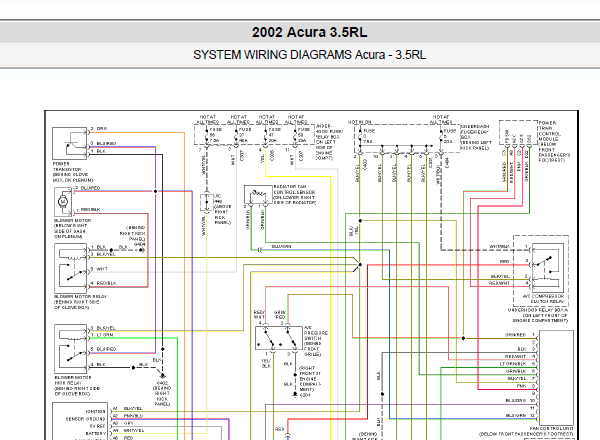Click the "ORG" wire label on the power transistor
This screenshot has height=440, width=600.
tap(102, 129)
